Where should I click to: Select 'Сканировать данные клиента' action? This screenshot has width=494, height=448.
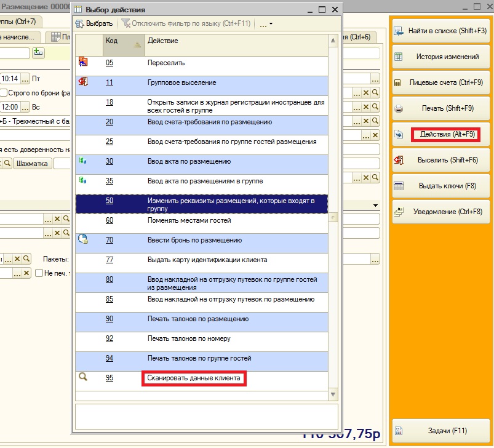point(194,378)
